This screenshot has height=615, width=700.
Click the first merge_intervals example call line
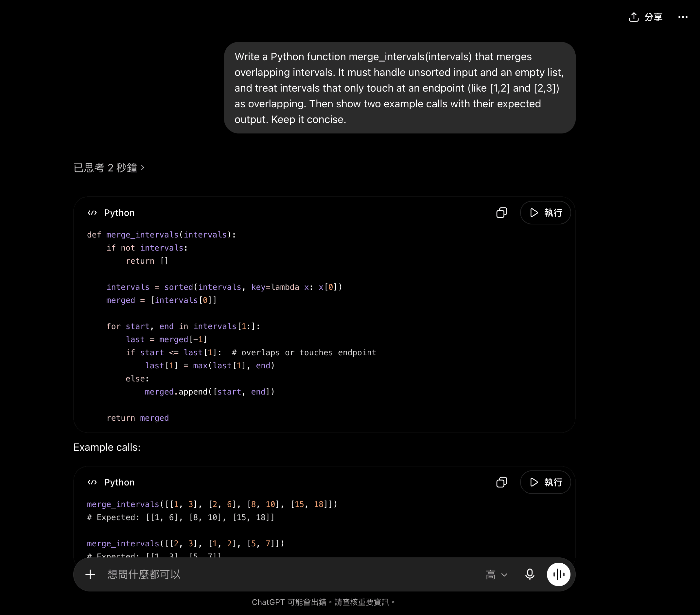pos(212,504)
